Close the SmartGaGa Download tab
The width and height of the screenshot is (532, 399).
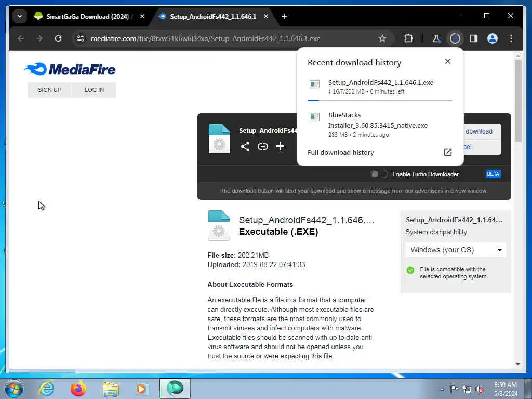click(142, 16)
